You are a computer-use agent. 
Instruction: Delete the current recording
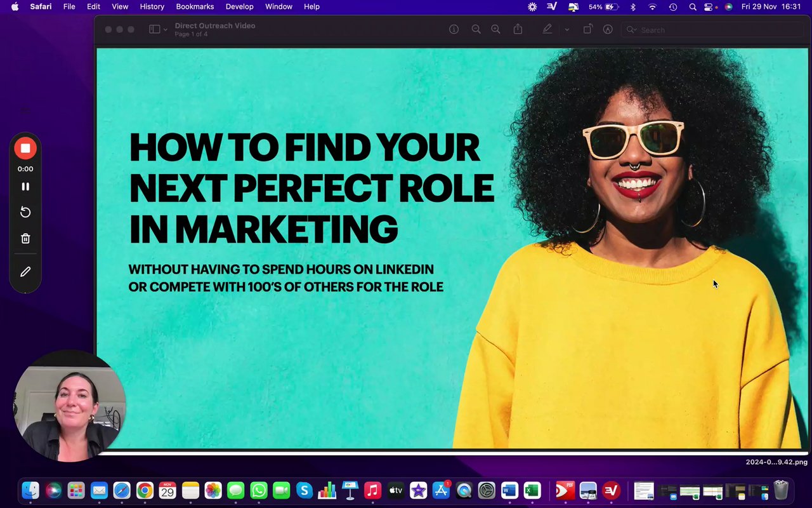click(25, 239)
